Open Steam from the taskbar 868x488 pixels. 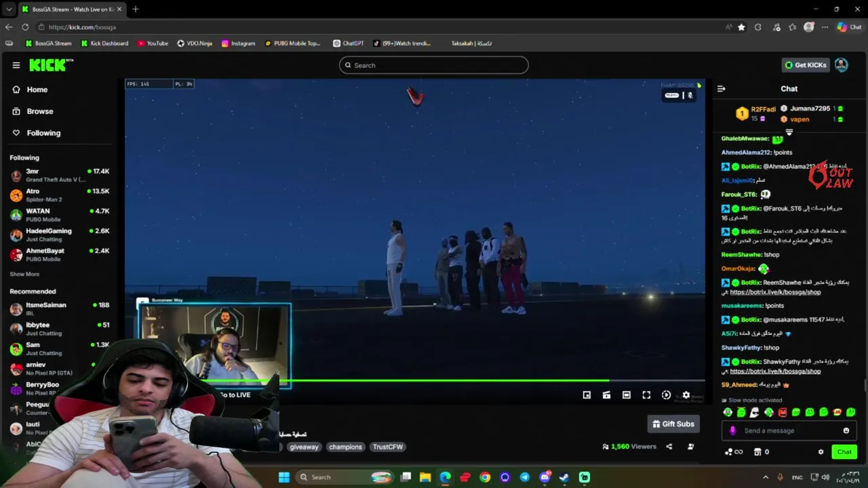click(x=564, y=477)
